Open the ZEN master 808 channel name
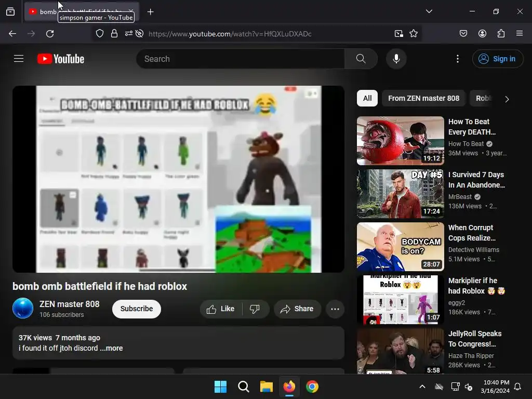This screenshot has width=532, height=399. click(x=69, y=304)
